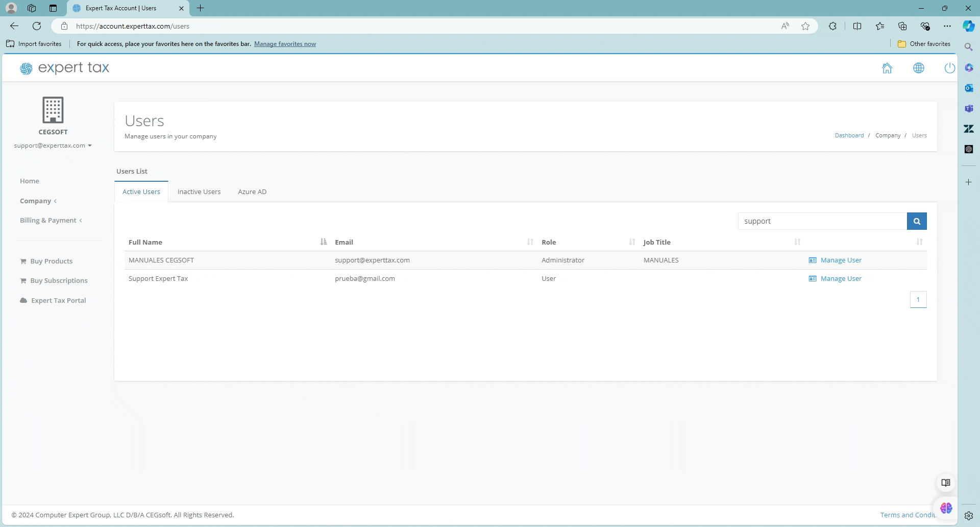The width and height of the screenshot is (980, 527).
Task: Click the power logout icon
Action: click(949, 68)
